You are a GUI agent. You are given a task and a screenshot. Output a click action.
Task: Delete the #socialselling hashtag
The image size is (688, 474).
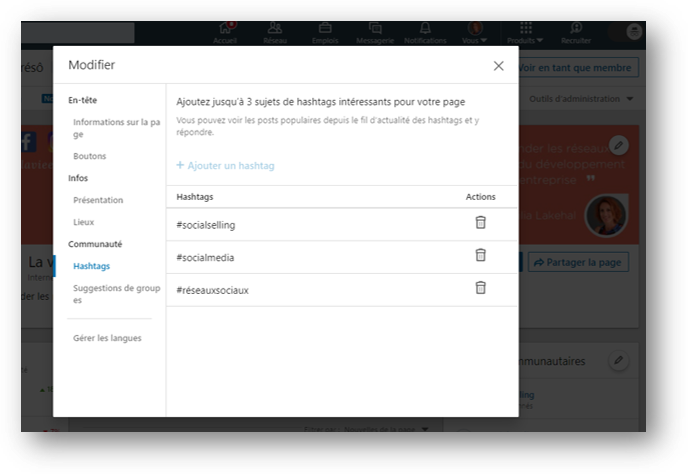[480, 223]
